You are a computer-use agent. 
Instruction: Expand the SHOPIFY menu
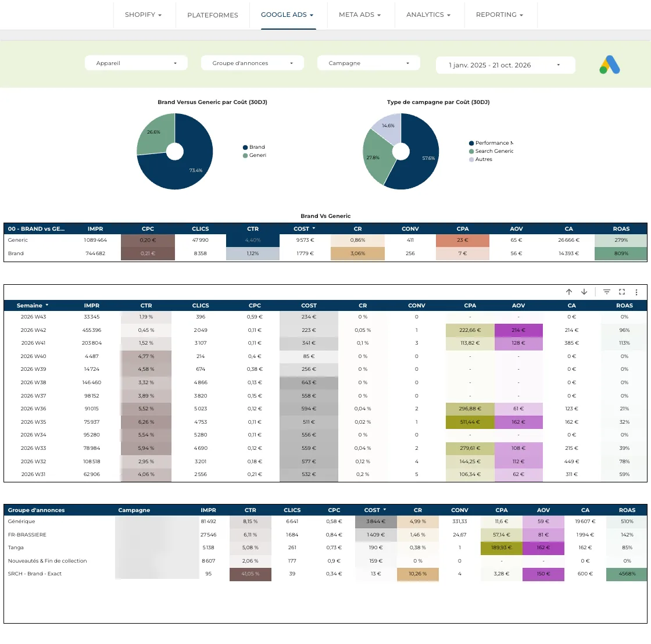(143, 15)
